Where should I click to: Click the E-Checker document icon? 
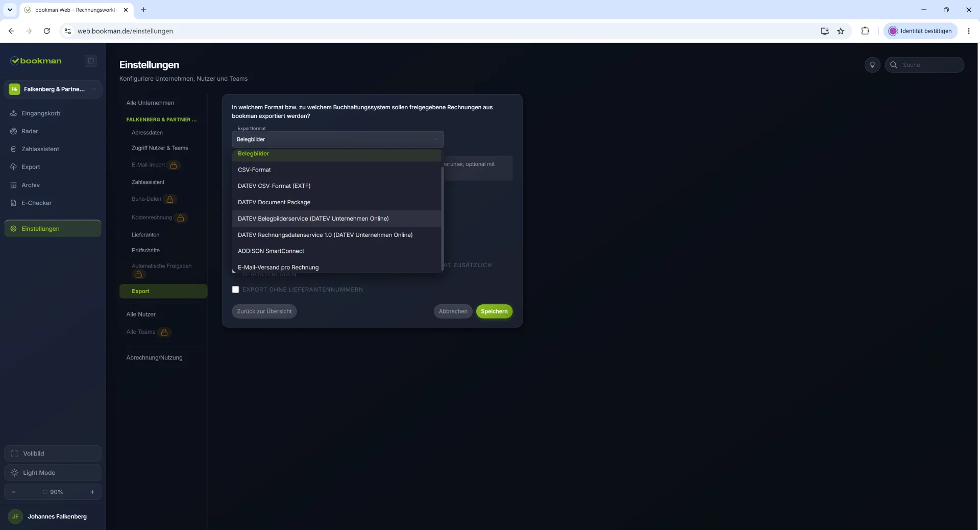(14, 203)
